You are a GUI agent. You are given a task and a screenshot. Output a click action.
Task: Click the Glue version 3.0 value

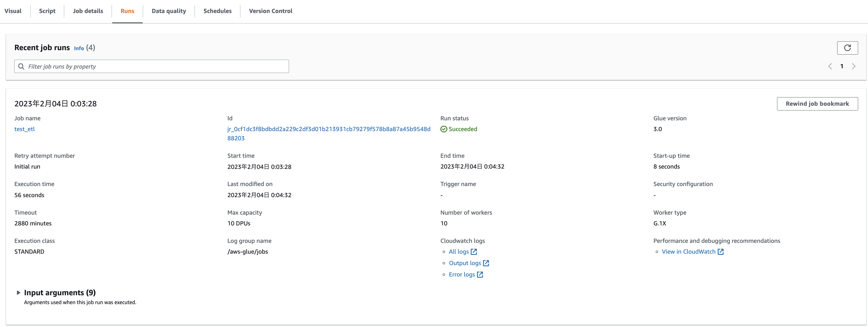tap(658, 129)
